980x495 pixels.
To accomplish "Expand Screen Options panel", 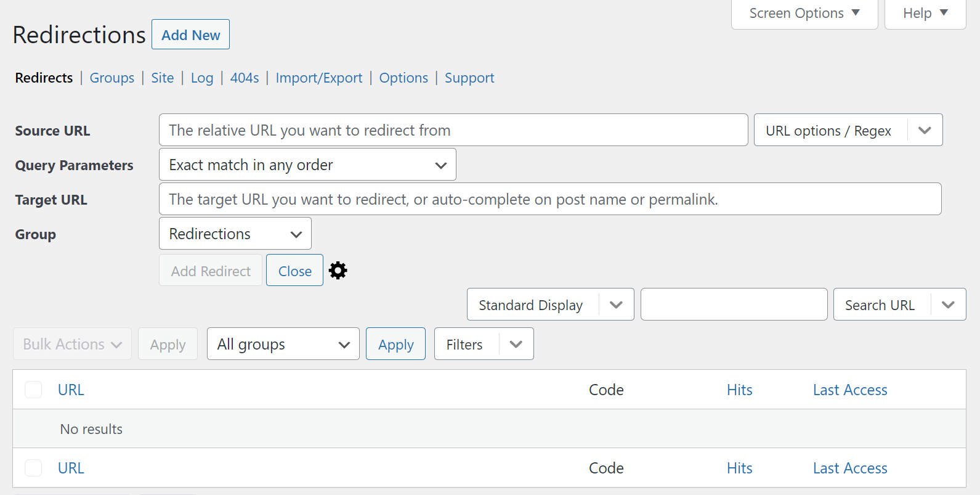I will pyautogui.click(x=804, y=13).
